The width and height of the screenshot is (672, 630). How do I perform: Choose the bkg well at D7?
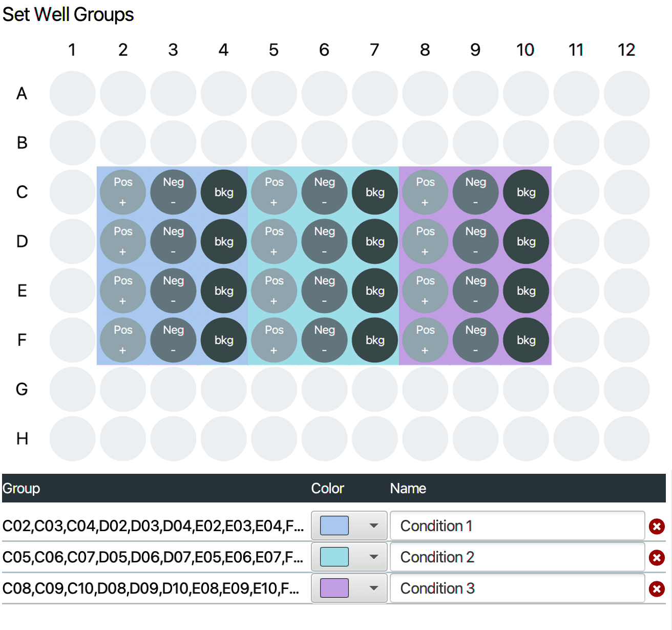375,241
